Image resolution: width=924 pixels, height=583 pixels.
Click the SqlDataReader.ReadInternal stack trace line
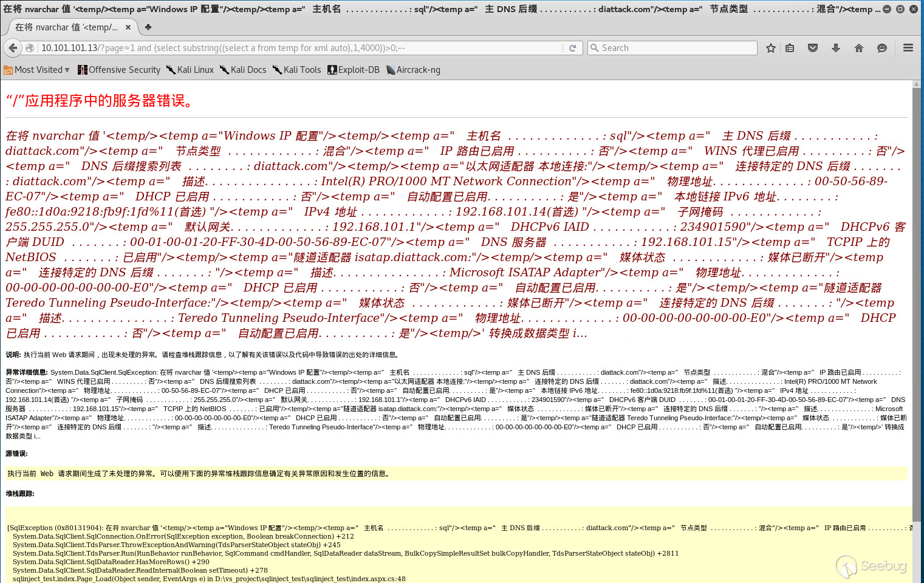pos(140,570)
